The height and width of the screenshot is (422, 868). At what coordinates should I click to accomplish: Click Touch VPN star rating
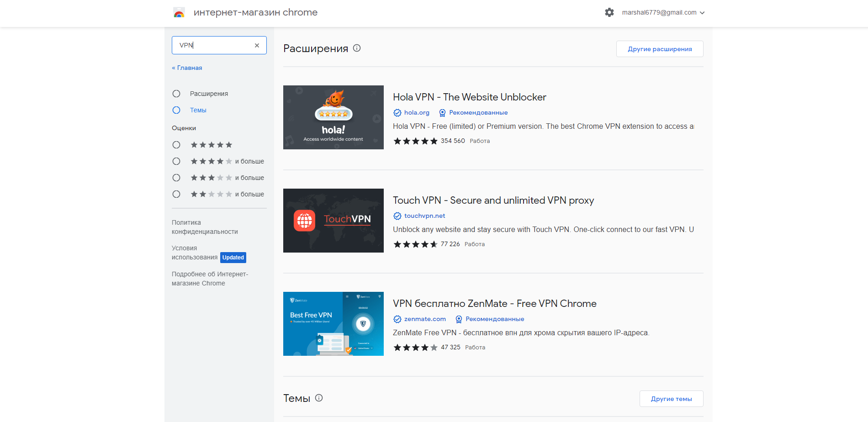[x=415, y=244]
